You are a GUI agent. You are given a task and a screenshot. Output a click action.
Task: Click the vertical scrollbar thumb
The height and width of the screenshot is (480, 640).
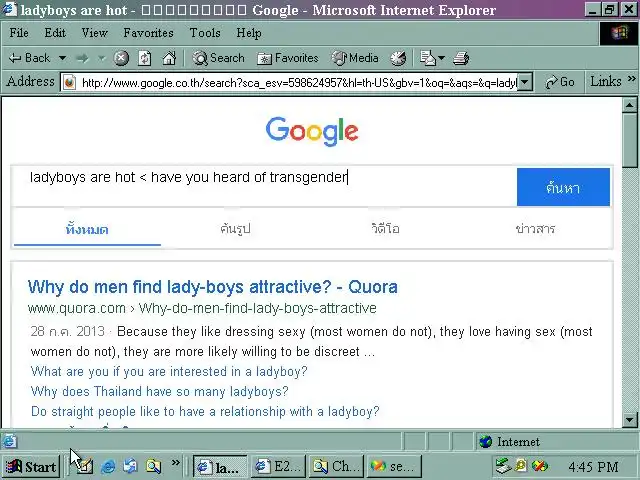point(630,140)
